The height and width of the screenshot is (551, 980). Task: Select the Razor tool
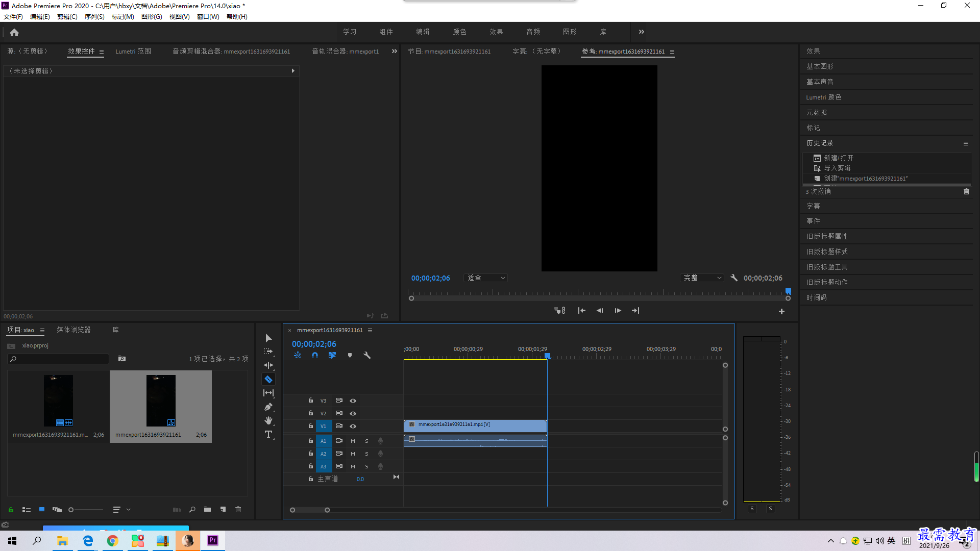pos(268,379)
